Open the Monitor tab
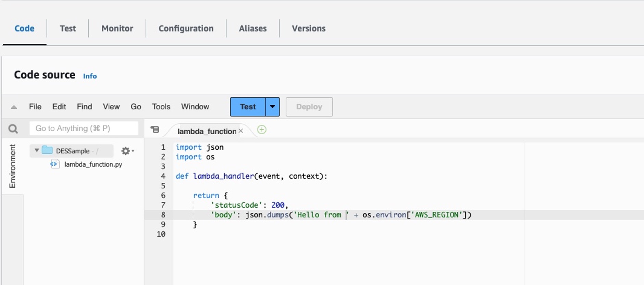Viewport: 644px width, 285px height. (117, 28)
